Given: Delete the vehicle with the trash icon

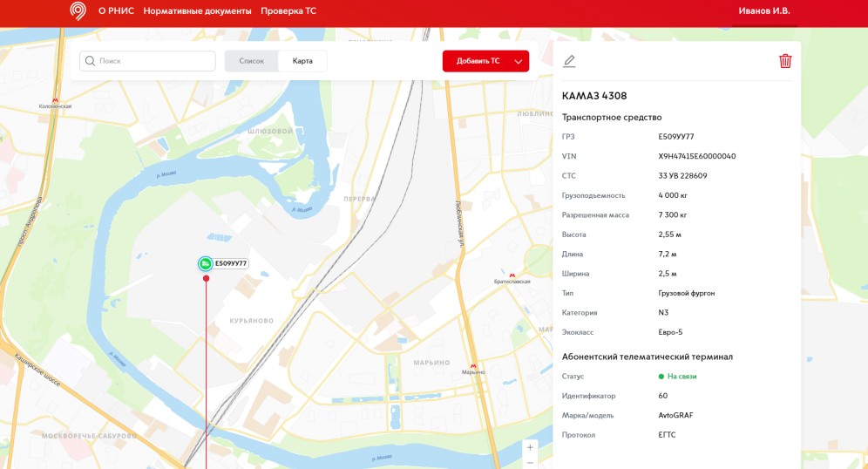Looking at the screenshot, I should click(x=785, y=61).
